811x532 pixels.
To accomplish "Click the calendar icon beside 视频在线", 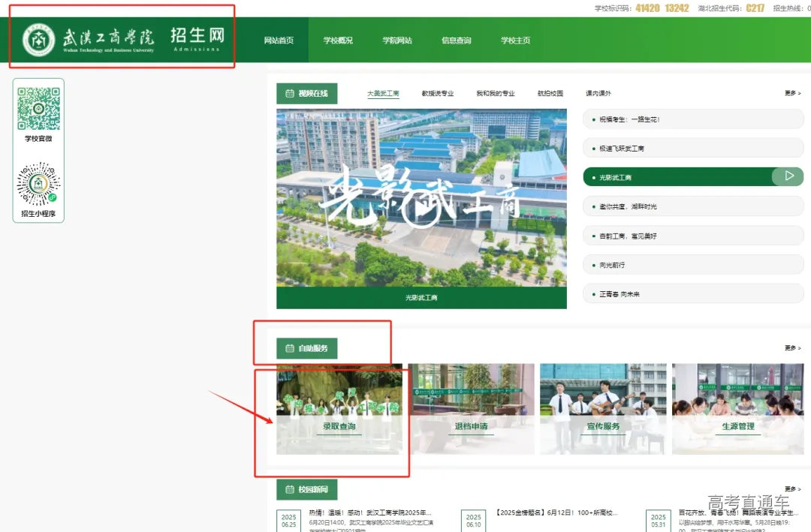I will pyautogui.click(x=289, y=94).
